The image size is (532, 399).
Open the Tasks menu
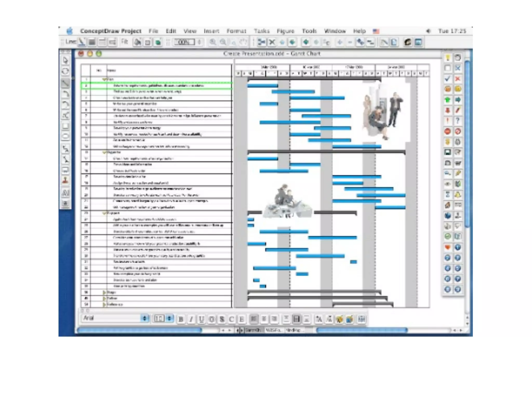pyautogui.click(x=262, y=31)
